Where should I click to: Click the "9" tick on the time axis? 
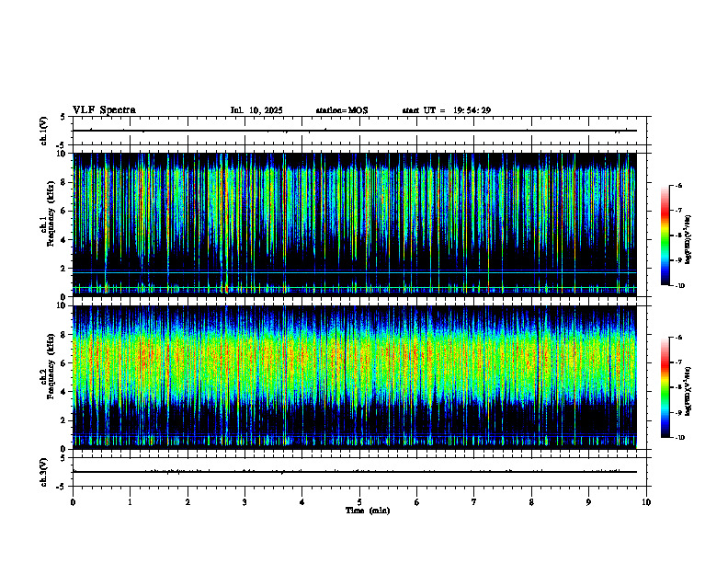tap(588, 502)
